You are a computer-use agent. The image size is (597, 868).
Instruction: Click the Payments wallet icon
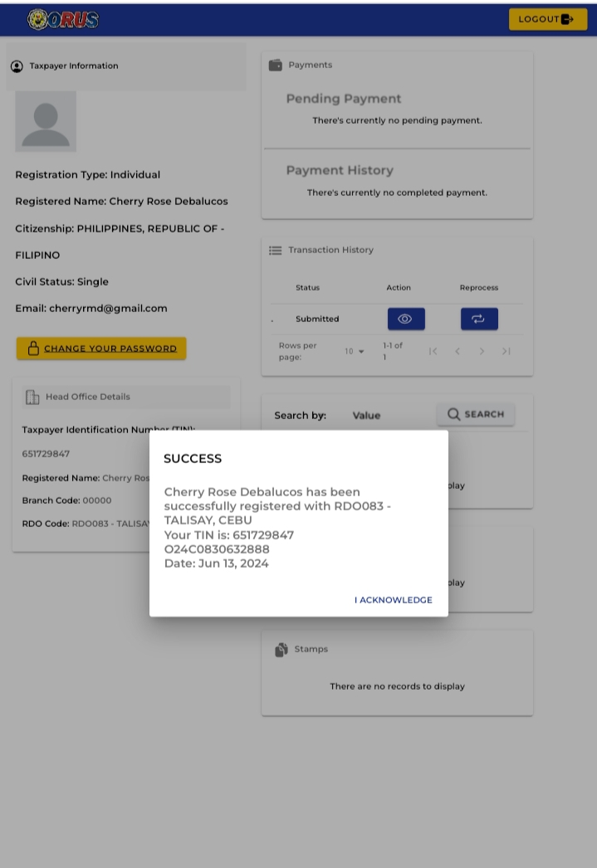(x=276, y=65)
